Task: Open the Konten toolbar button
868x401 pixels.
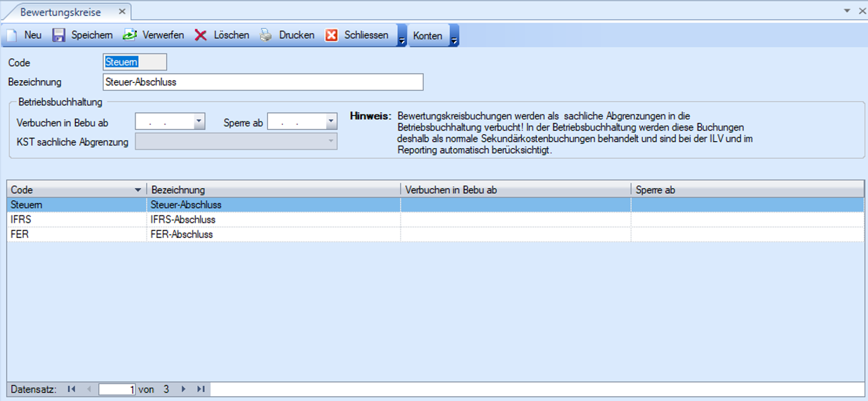Action: pyautogui.click(x=427, y=36)
